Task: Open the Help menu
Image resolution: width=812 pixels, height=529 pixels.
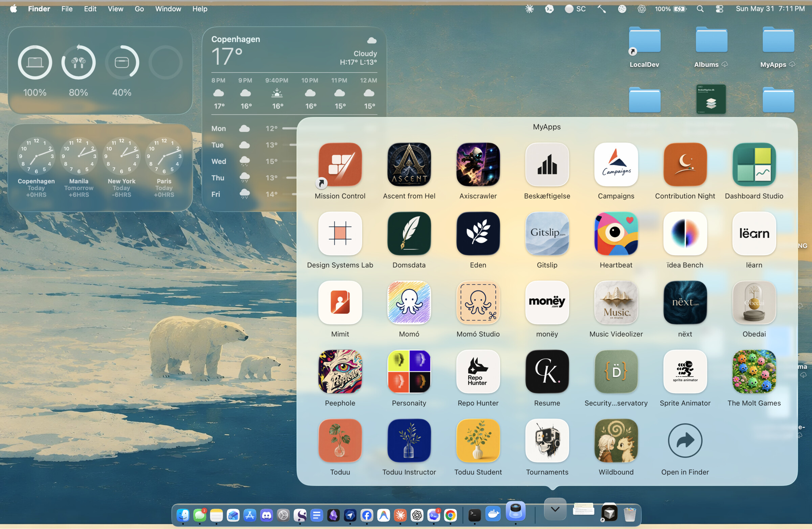Action: pos(200,9)
